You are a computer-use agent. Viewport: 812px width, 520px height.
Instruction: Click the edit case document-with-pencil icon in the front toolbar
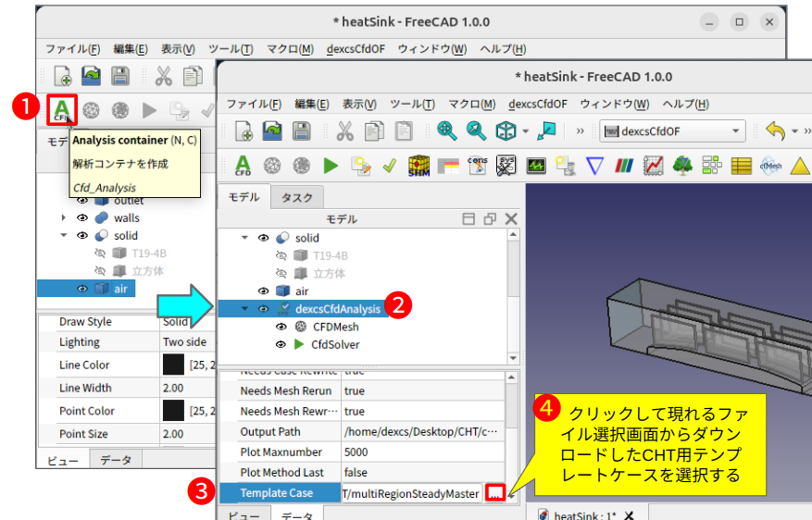coord(360,166)
